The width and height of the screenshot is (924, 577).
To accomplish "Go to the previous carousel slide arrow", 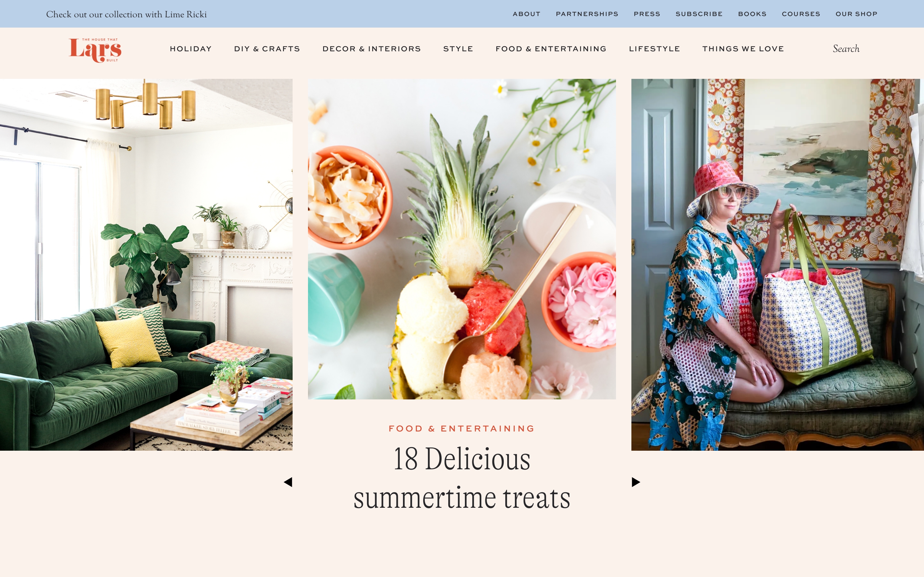I will [288, 482].
